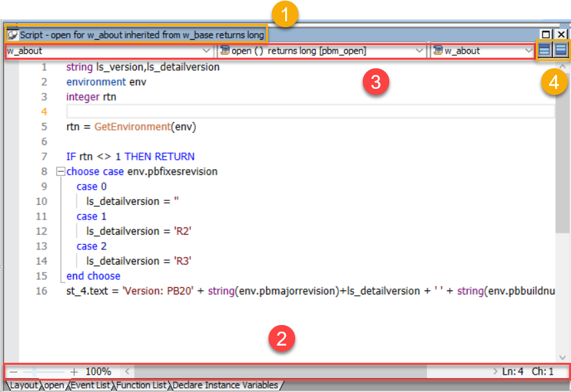Close the Script window
571x392 pixels.
[x=561, y=34]
